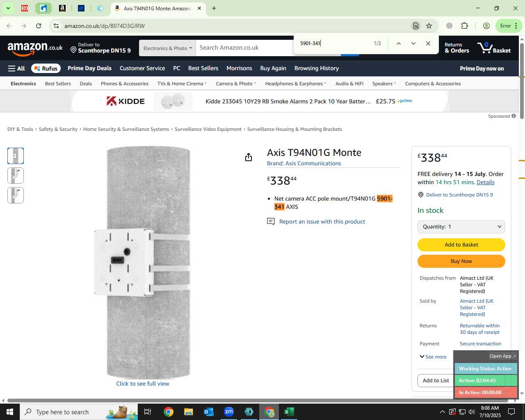This screenshot has width=525, height=420.
Task: Expand See more seller details
Action: tap(433, 357)
